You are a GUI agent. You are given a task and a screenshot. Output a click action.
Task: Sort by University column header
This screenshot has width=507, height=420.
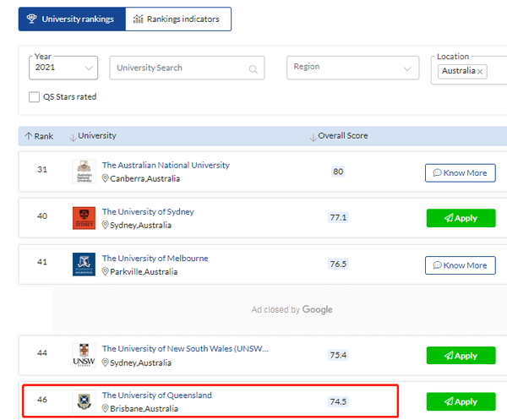pyautogui.click(x=93, y=136)
